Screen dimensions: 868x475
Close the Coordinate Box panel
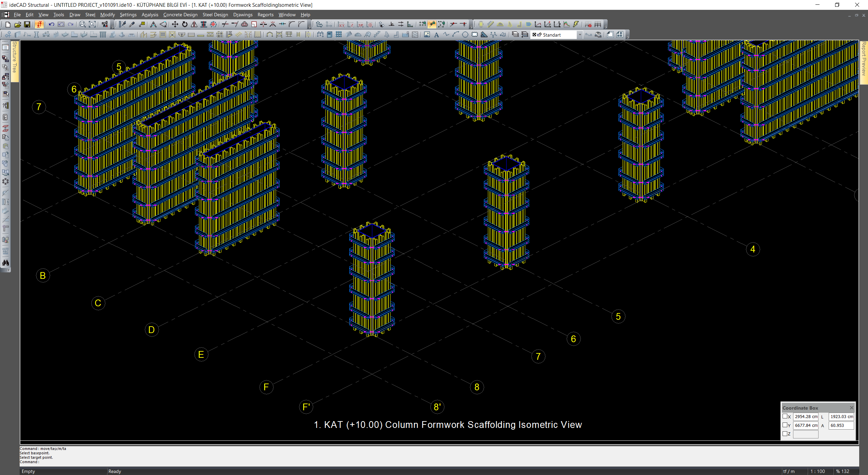point(851,408)
